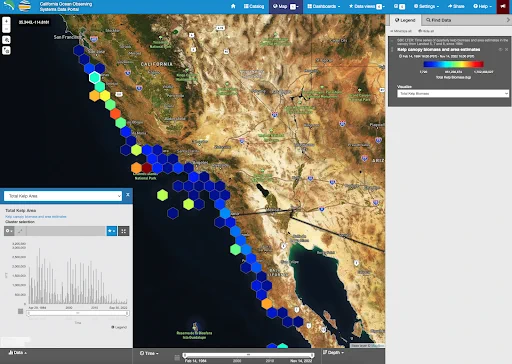Click Hide all layers in the legend
The width and height of the screenshot is (512, 364).
(426, 31)
